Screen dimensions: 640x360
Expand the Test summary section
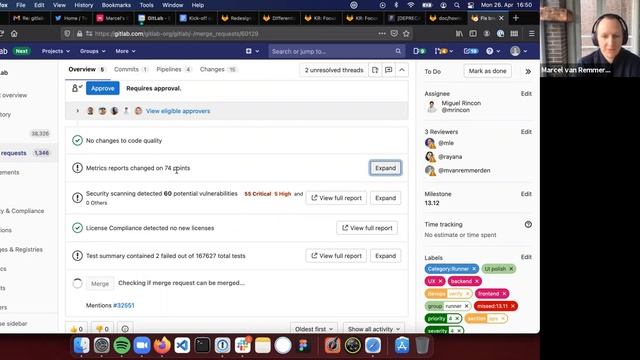pos(385,256)
